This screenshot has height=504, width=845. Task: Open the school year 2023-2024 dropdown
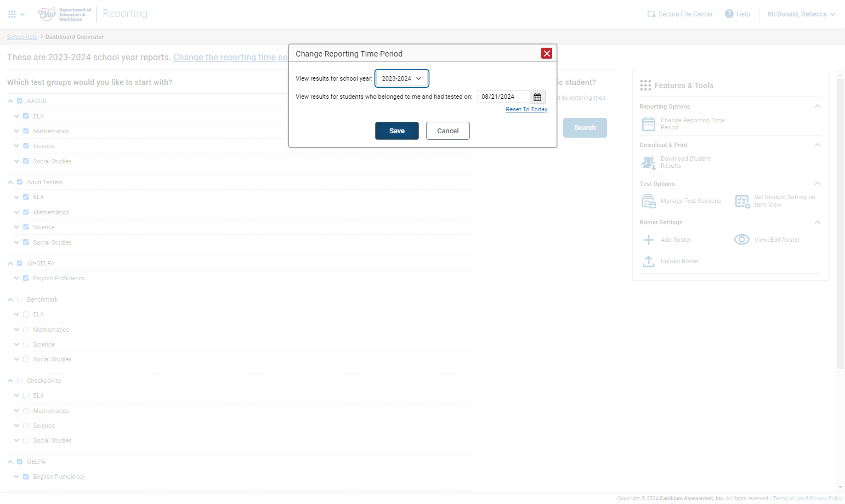pyautogui.click(x=402, y=78)
